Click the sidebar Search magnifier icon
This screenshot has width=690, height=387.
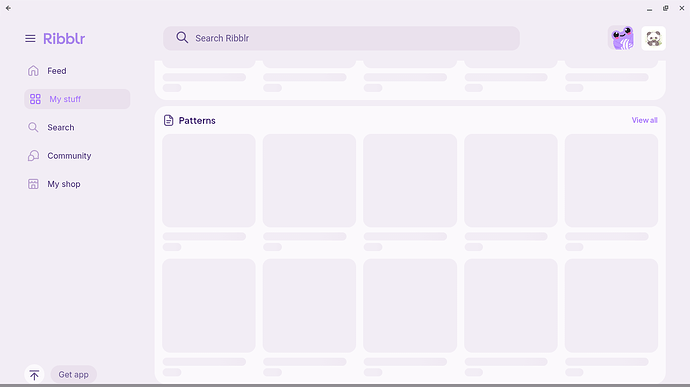click(x=33, y=127)
